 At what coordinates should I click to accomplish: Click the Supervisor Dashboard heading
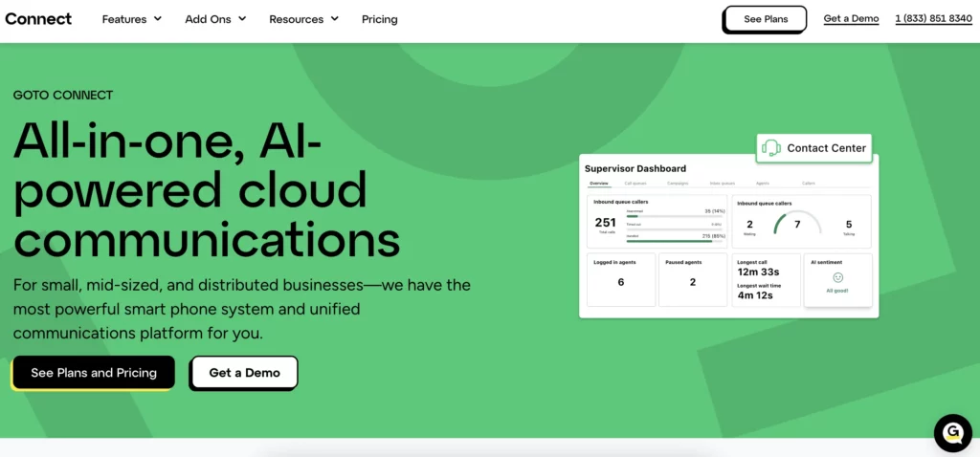[635, 168]
